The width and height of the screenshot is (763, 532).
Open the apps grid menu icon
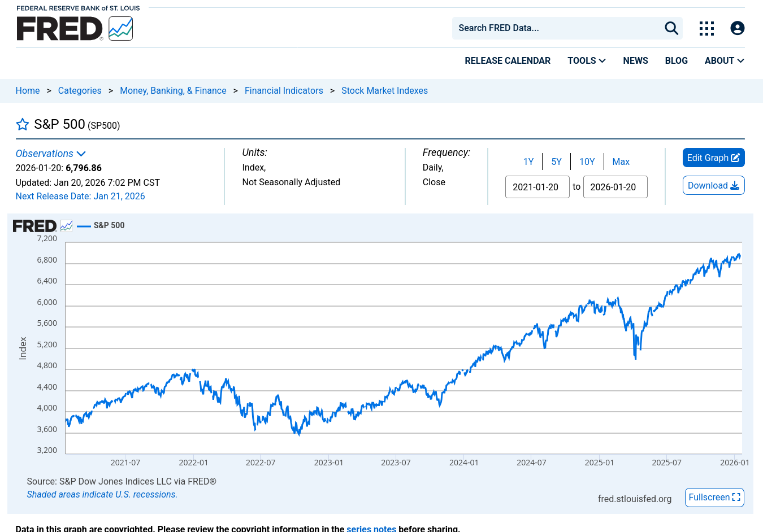coord(706,28)
